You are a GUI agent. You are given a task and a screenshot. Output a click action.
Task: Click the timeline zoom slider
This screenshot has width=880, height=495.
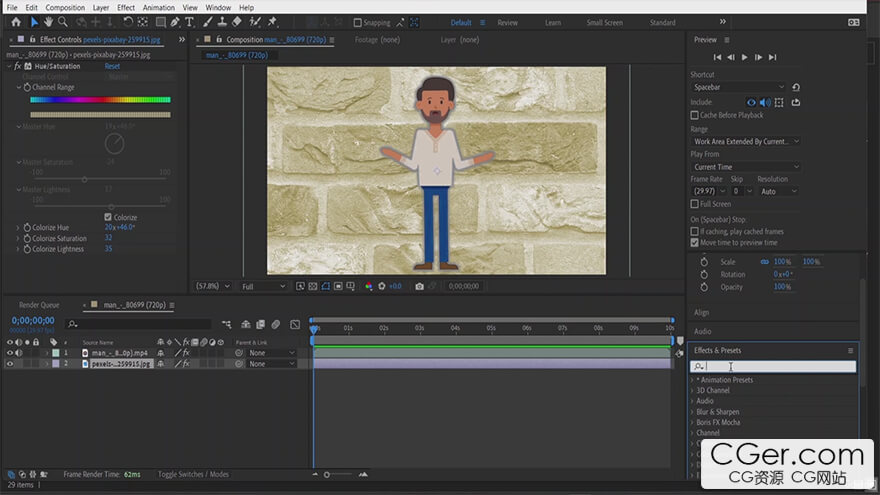[x=338, y=475]
